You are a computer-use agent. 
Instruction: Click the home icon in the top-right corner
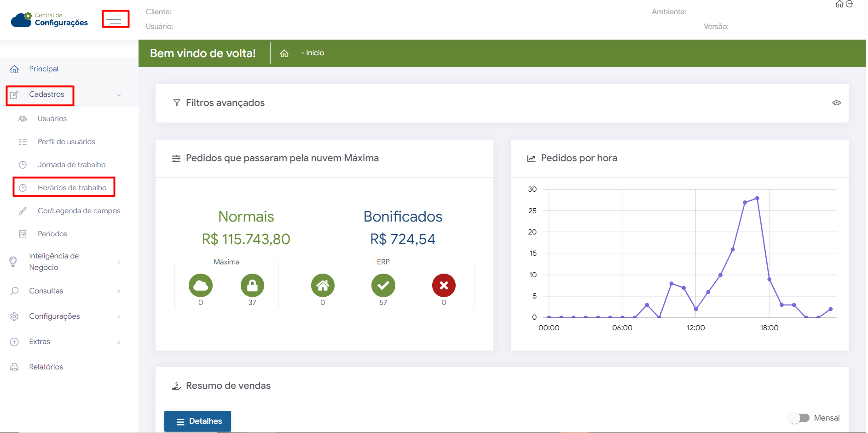click(839, 4)
